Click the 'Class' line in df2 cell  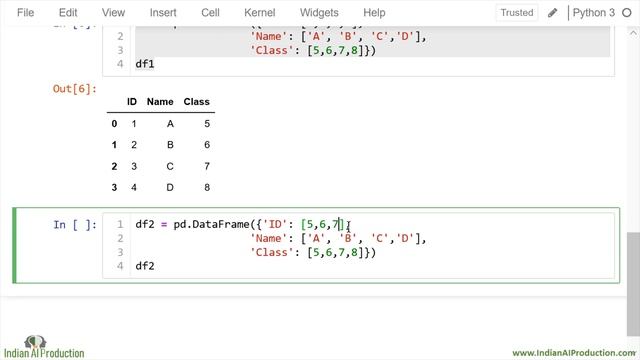coord(313,252)
